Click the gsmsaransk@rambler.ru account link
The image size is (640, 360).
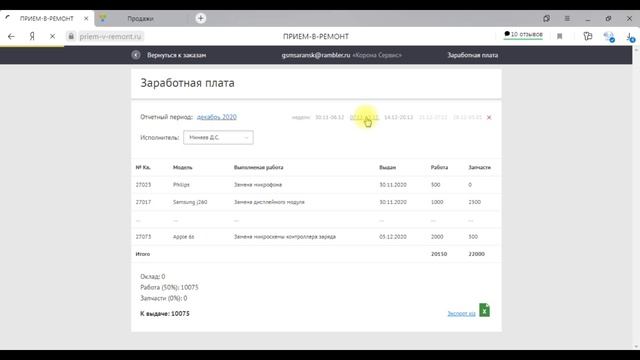(316, 55)
